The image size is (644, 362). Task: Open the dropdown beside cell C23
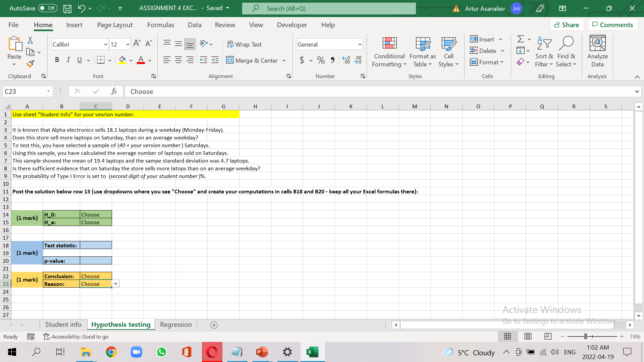(115, 284)
